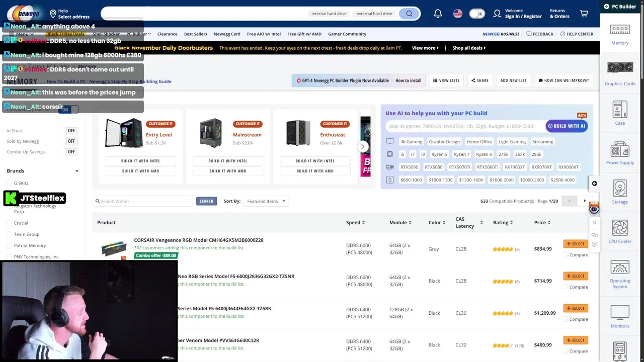
Task: Click the Sign In / Register account icon
Action: coord(497,14)
